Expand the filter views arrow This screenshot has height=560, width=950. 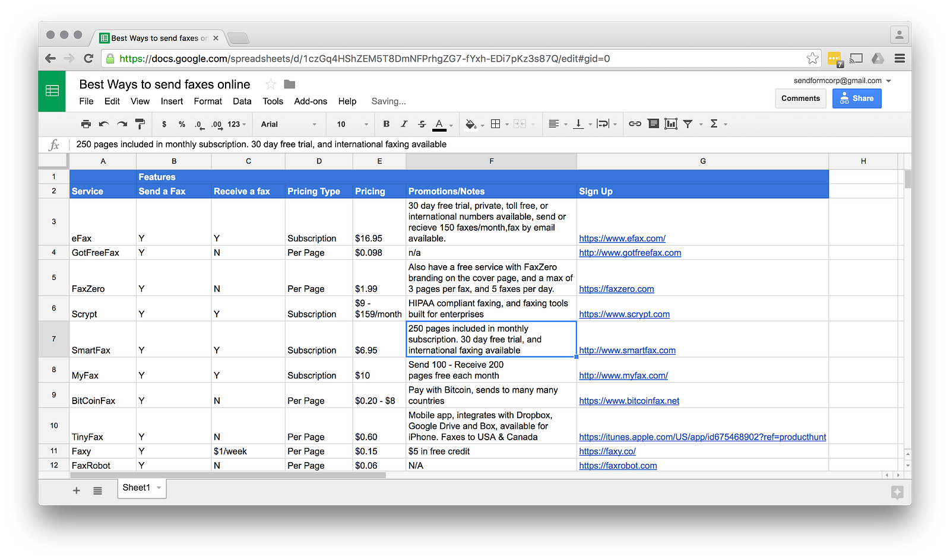701,125
